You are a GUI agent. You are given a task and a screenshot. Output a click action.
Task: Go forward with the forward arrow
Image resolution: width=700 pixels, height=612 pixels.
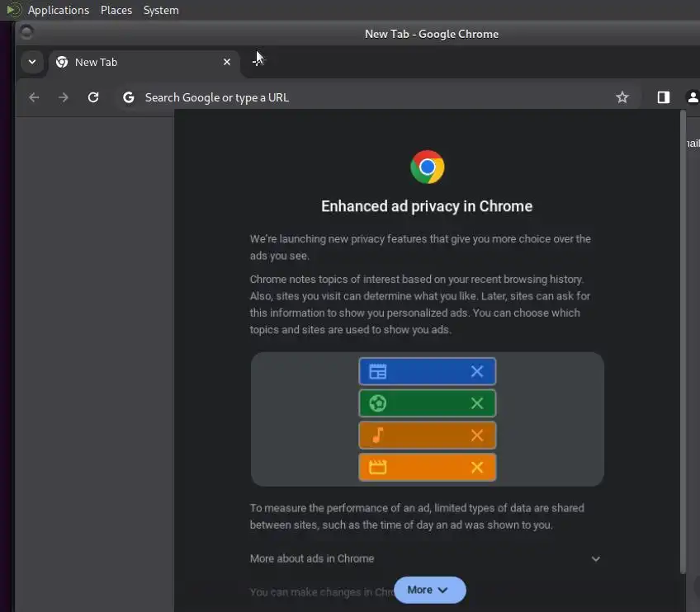[x=64, y=97]
